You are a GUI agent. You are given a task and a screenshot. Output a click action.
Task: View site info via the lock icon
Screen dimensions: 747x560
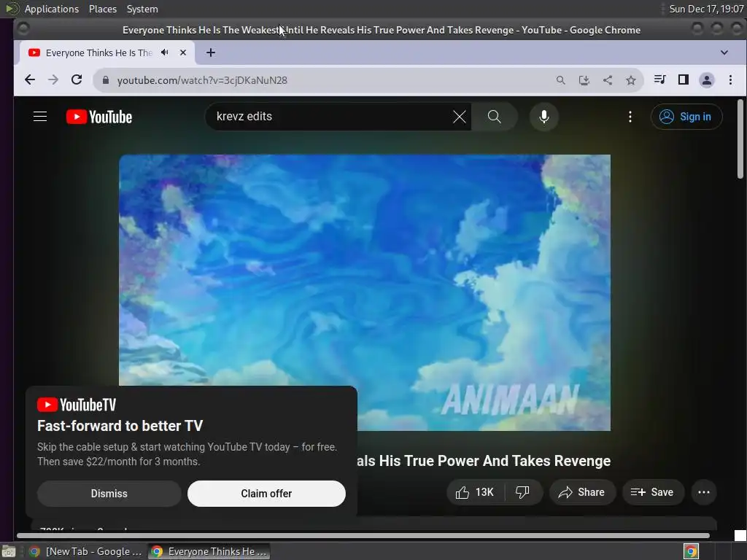click(105, 80)
